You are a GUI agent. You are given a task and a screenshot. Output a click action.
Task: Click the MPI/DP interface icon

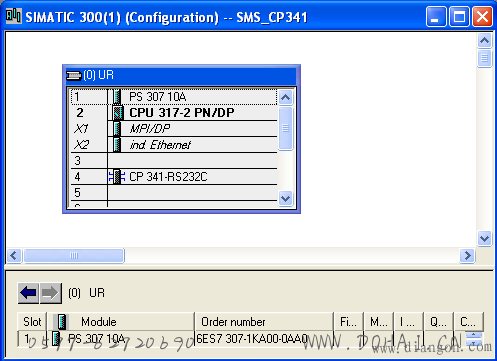[x=117, y=128]
